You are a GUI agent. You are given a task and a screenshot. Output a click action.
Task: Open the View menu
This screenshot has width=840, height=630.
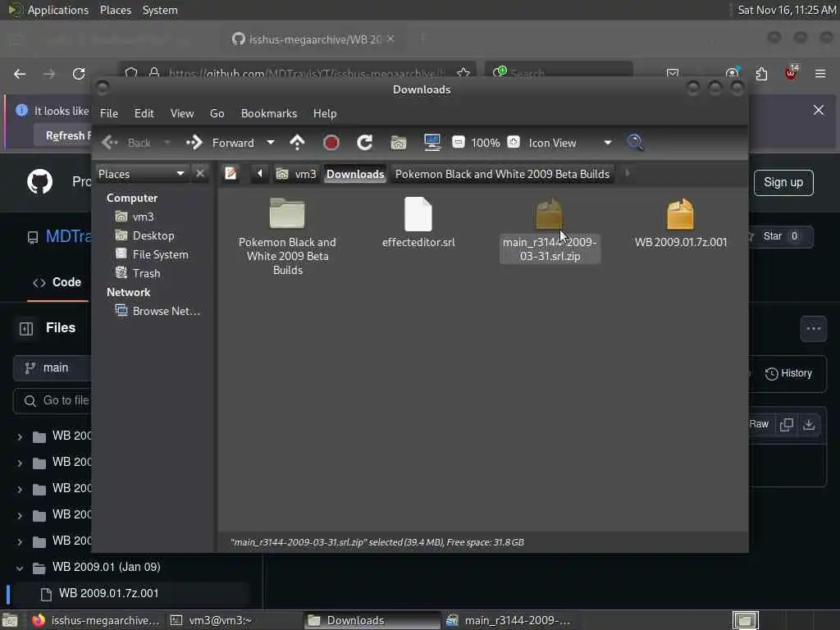tap(182, 113)
